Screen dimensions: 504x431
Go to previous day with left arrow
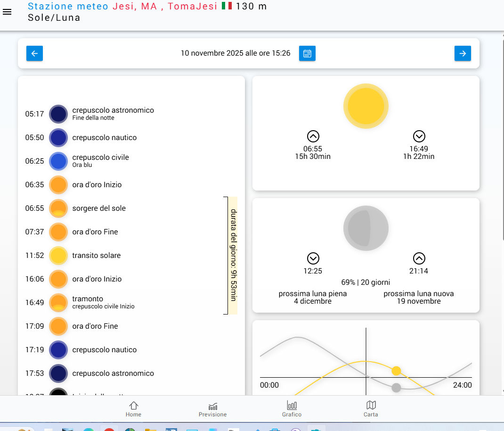click(34, 53)
